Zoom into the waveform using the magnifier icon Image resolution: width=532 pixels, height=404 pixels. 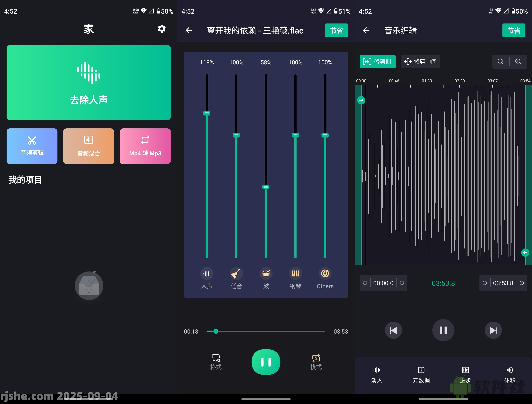[x=518, y=62]
